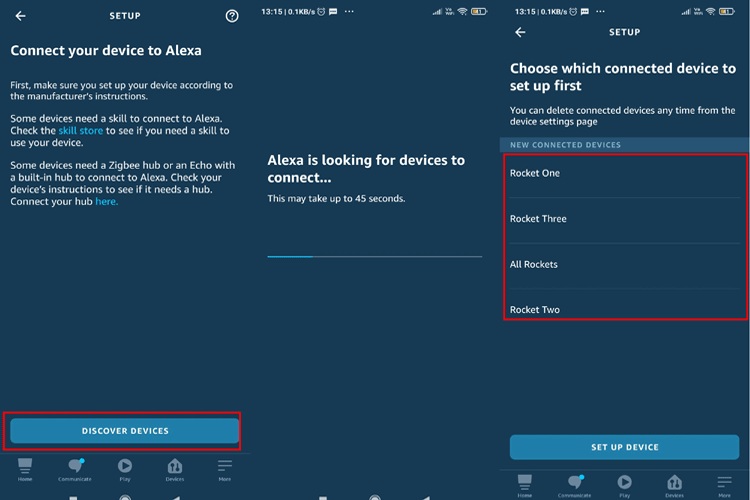Follow the 'here' link to connect your hub
The height and width of the screenshot is (500, 750).
click(x=106, y=201)
